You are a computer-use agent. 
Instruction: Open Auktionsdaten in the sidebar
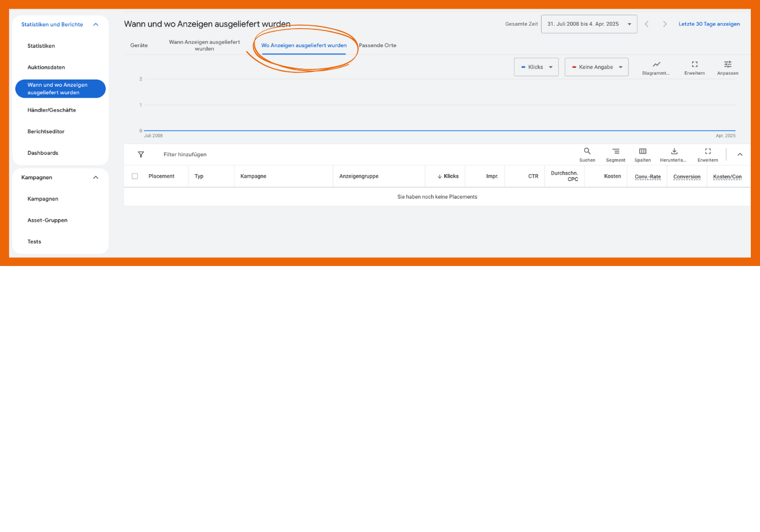coord(46,67)
